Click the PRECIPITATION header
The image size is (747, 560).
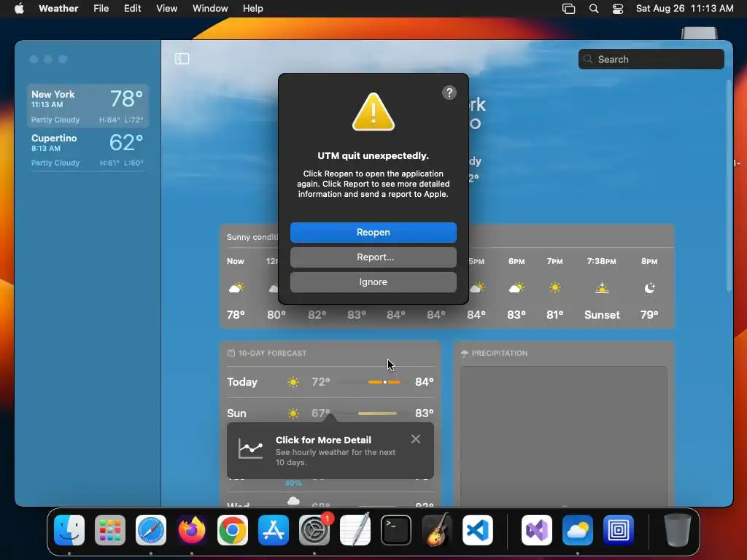(x=494, y=354)
